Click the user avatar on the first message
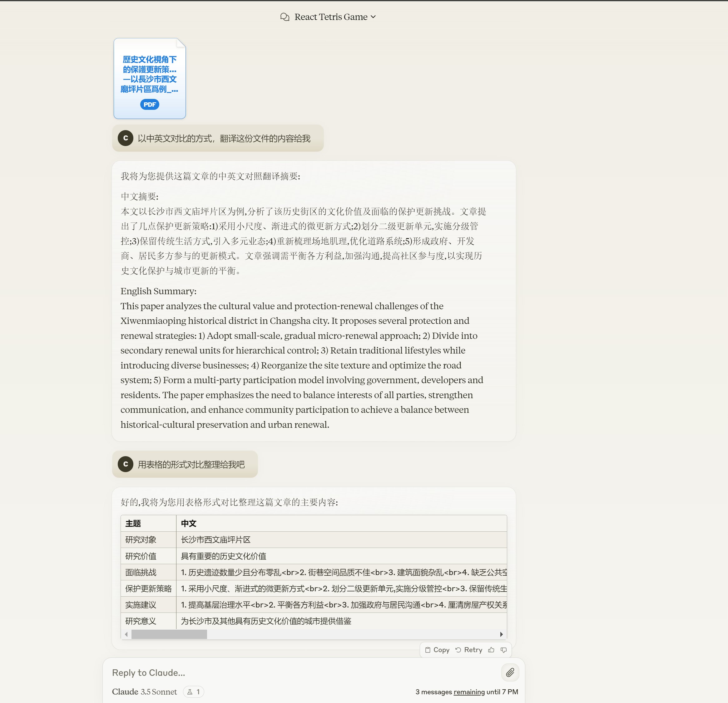The image size is (728, 703). coord(126,138)
